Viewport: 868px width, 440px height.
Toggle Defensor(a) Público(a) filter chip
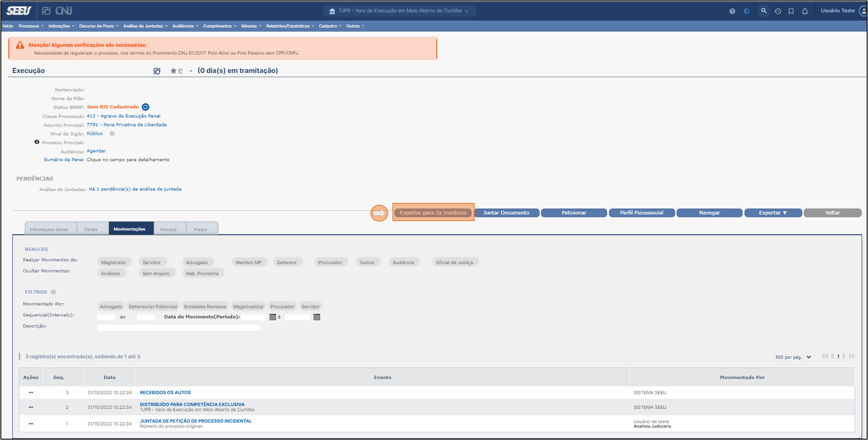tap(153, 306)
